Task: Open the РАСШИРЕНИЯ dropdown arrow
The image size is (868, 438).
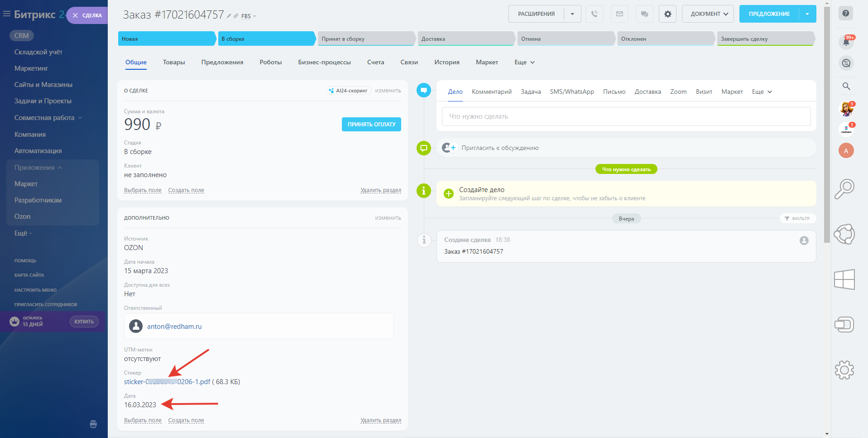Action: pyautogui.click(x=572, y=14)
